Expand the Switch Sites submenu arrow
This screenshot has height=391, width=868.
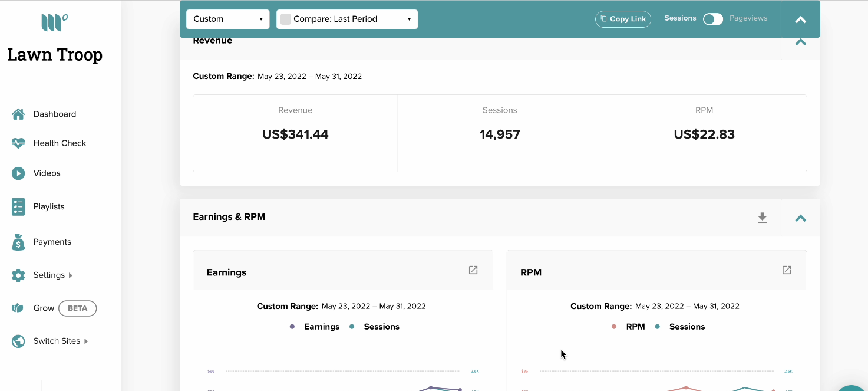(86, 341)
